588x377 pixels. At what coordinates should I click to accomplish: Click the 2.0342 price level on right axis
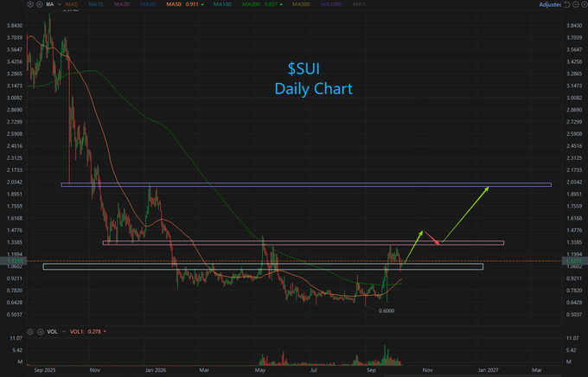pos(574,182)
